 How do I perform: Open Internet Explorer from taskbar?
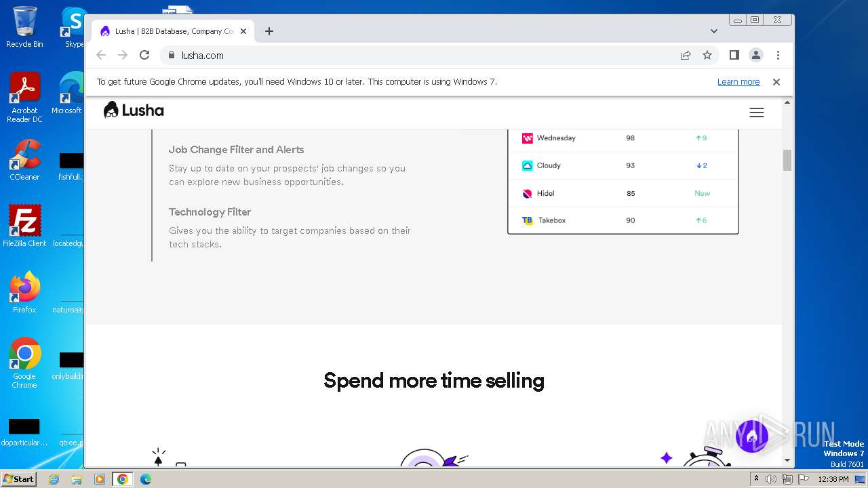(x=54, y=479)
